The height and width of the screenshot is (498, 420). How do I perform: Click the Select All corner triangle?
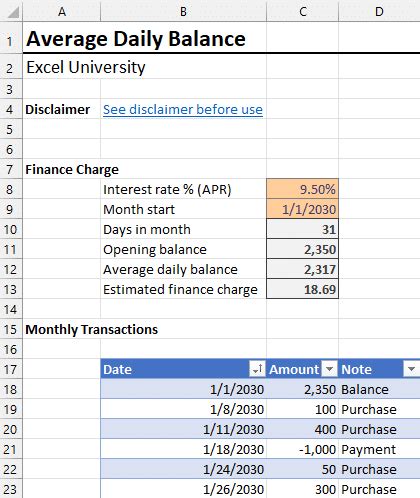13,13
